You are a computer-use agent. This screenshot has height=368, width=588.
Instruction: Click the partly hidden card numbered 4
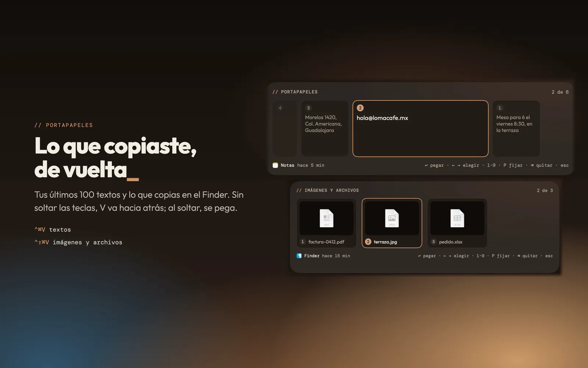click(285, 128)
